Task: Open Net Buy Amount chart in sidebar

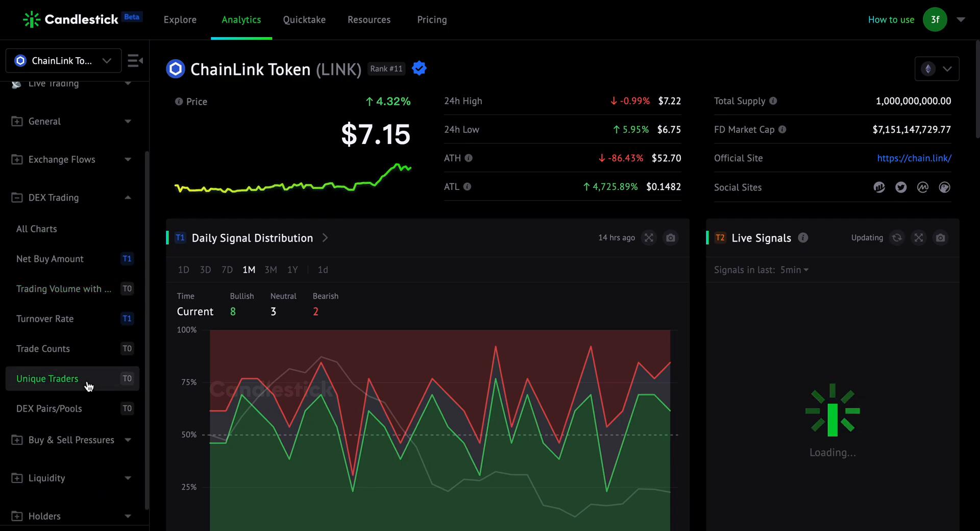Action: tap(50, 259)
